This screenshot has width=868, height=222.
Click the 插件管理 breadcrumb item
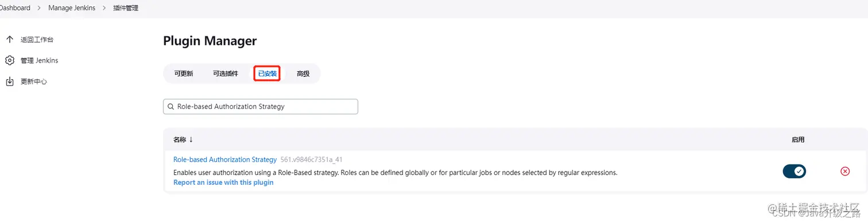(x=126, y=8)
